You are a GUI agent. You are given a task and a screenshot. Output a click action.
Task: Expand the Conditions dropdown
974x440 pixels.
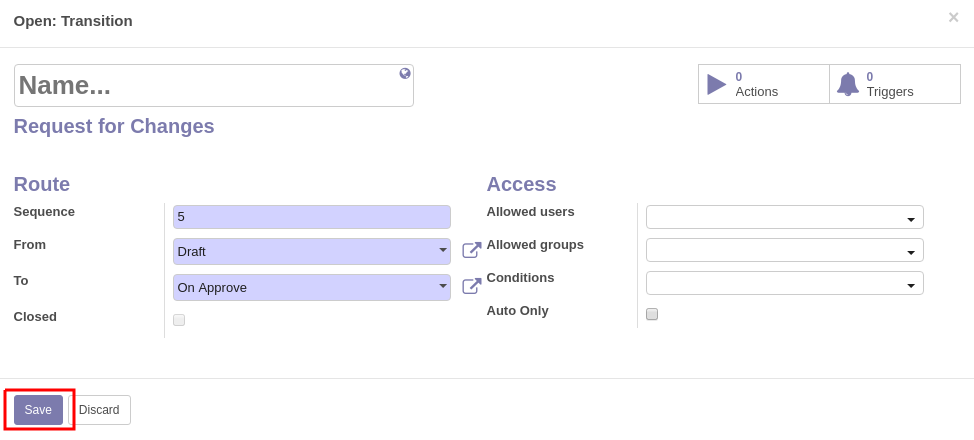(785, 283)
